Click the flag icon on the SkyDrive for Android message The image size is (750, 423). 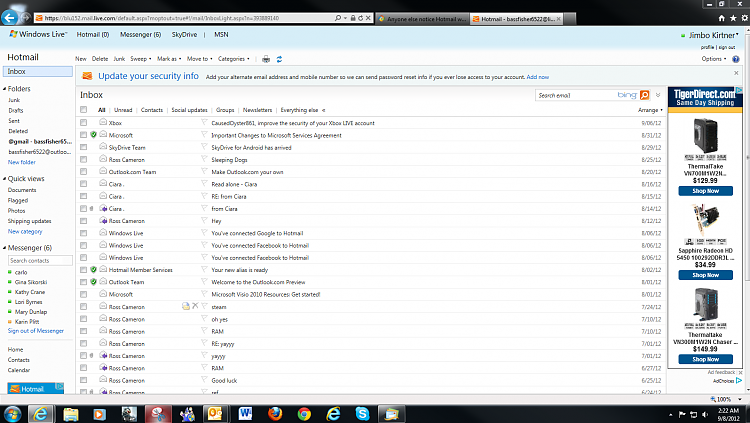(204, 147)
